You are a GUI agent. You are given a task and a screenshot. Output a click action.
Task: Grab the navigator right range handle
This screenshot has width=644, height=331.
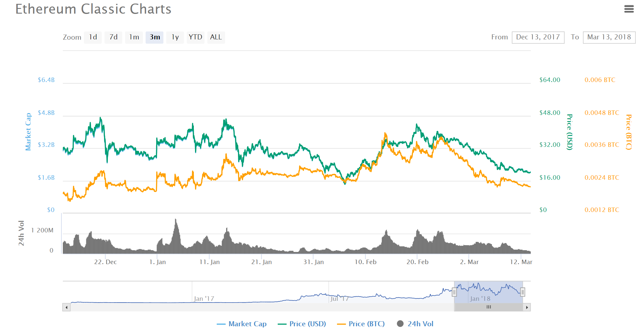point(523,292)
